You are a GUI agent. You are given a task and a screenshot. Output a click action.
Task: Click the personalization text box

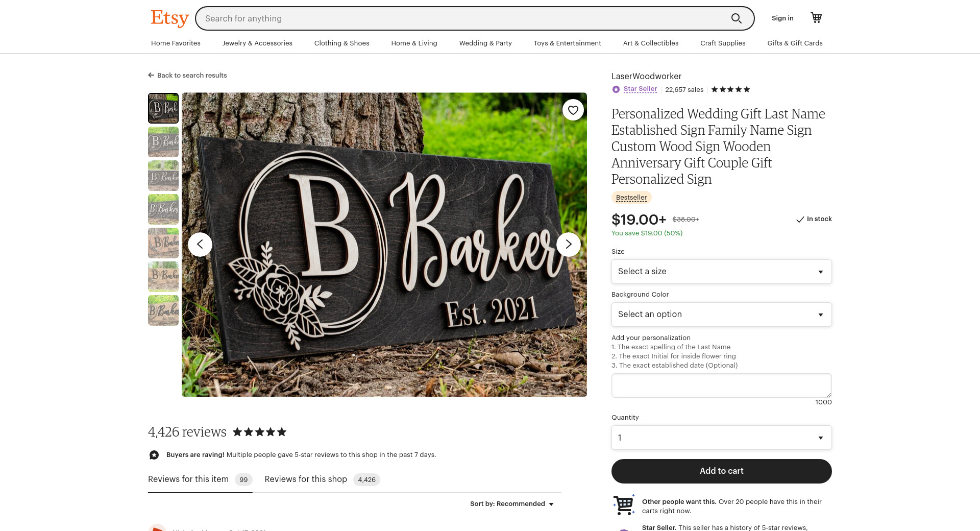click(x=722, y=385)
